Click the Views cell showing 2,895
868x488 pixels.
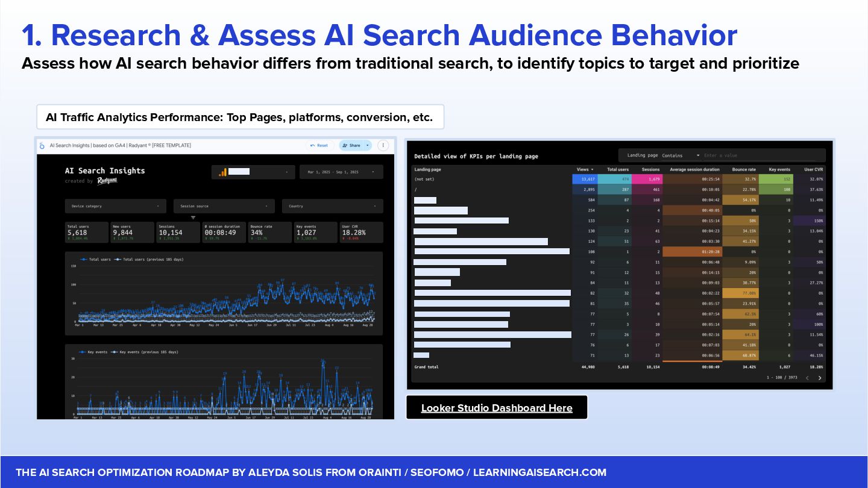[585, 189]
